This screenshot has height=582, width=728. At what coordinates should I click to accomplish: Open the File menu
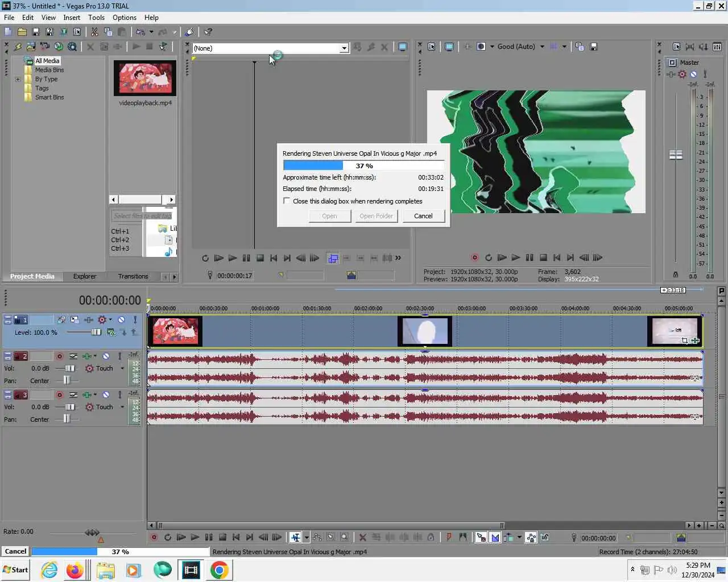(x=9, y=18)
